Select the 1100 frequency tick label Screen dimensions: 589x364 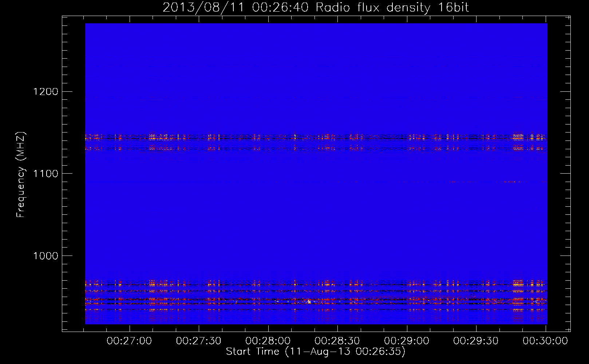[46, 174]
